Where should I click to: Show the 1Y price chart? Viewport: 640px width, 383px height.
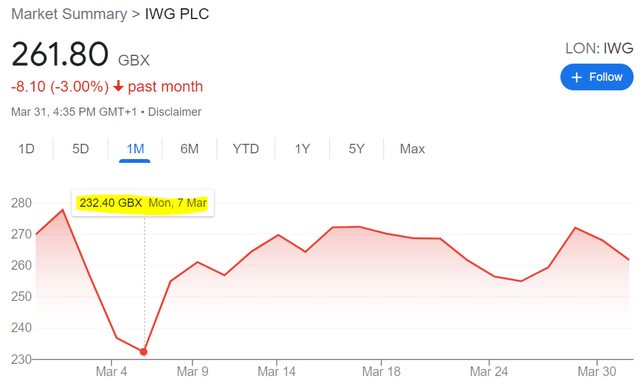click(302, 149)
